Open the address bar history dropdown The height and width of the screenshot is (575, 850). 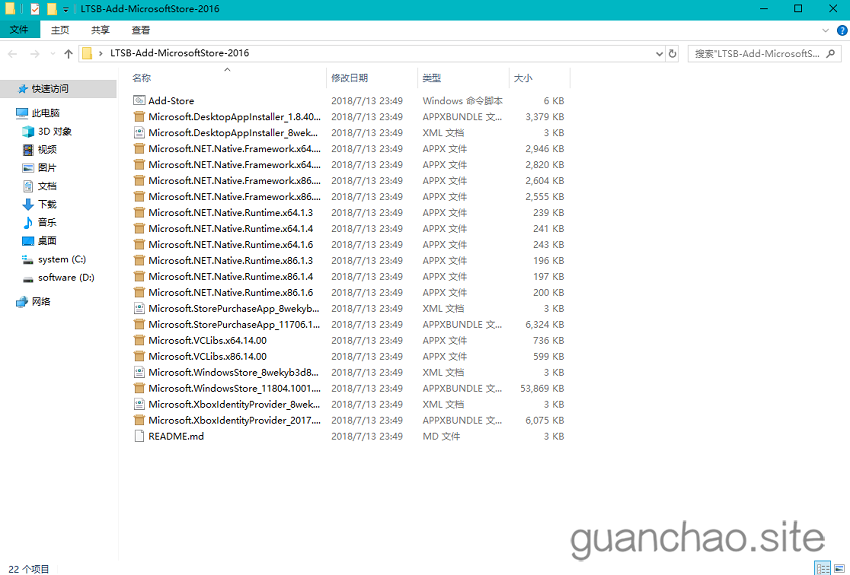657,53
